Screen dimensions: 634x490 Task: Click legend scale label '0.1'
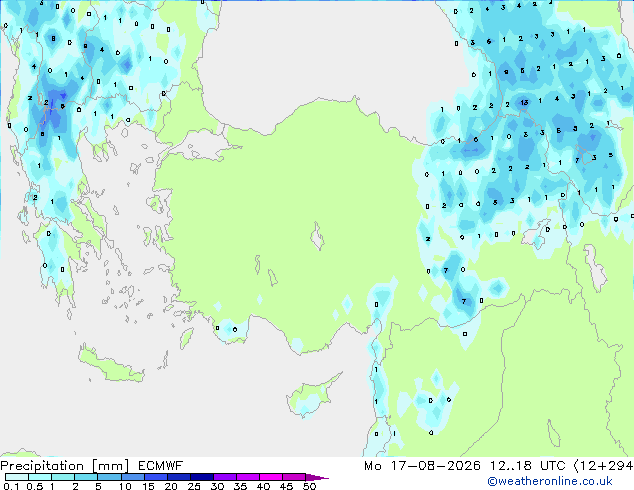[x=11, y=486]
